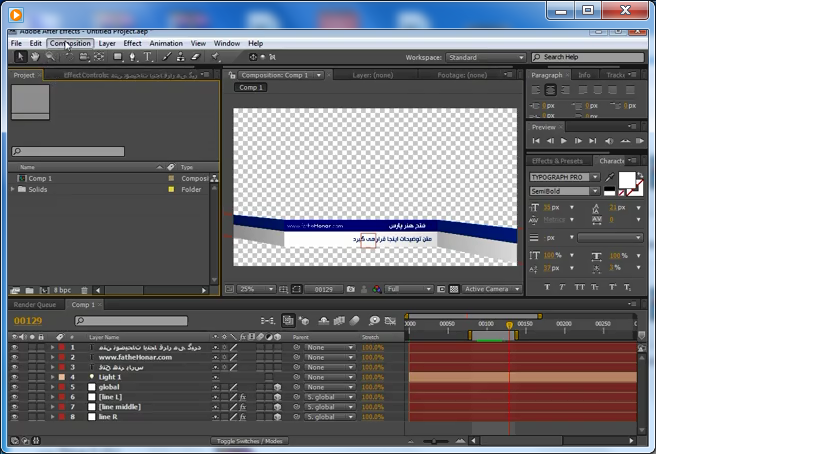Expand the Solids folder

tap(13, 190)
